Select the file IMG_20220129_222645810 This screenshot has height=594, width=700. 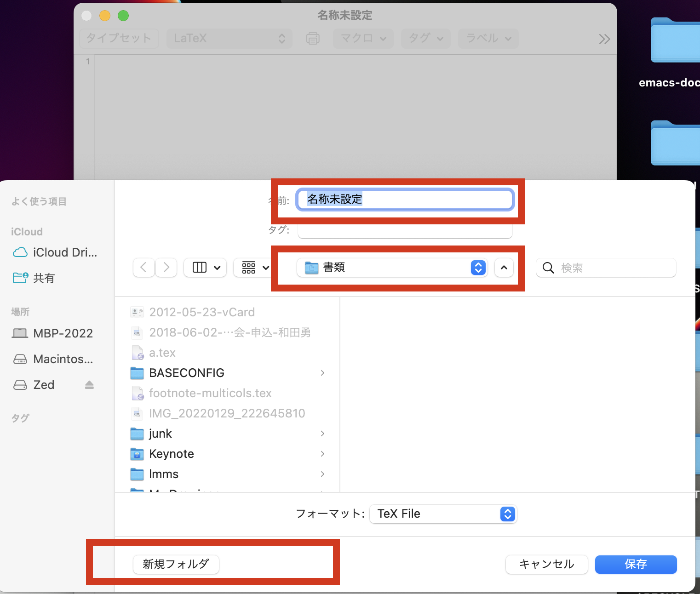tap(228, 413)
